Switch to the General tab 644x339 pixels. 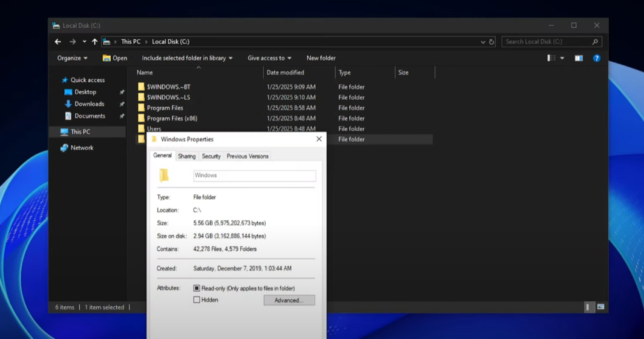[x=162, y=156]
